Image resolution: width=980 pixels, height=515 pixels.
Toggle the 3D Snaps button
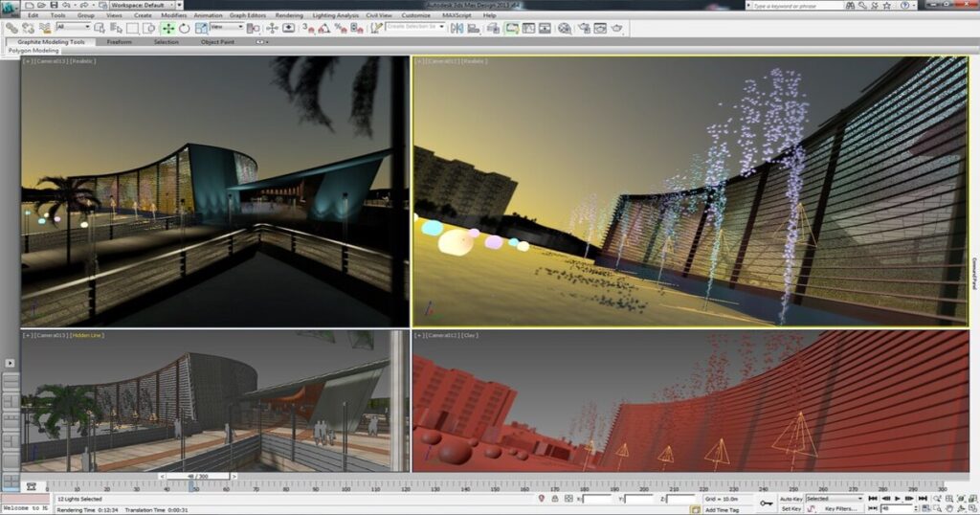click(x=307, y=28)
